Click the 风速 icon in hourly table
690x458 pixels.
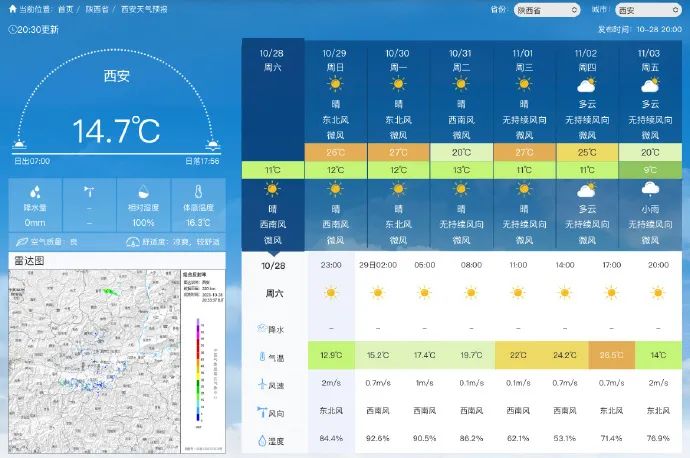point(262,384)
